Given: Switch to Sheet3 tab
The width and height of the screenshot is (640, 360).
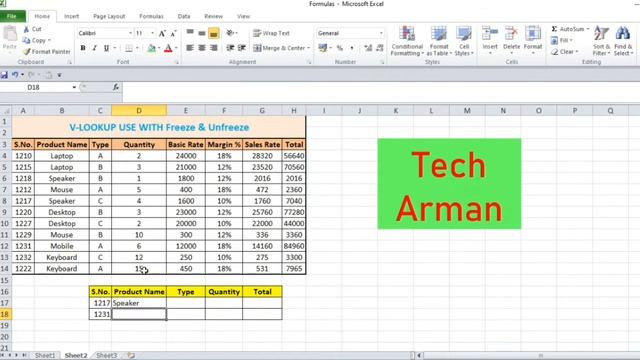Looking at the screenshot, I should (107, 356).
